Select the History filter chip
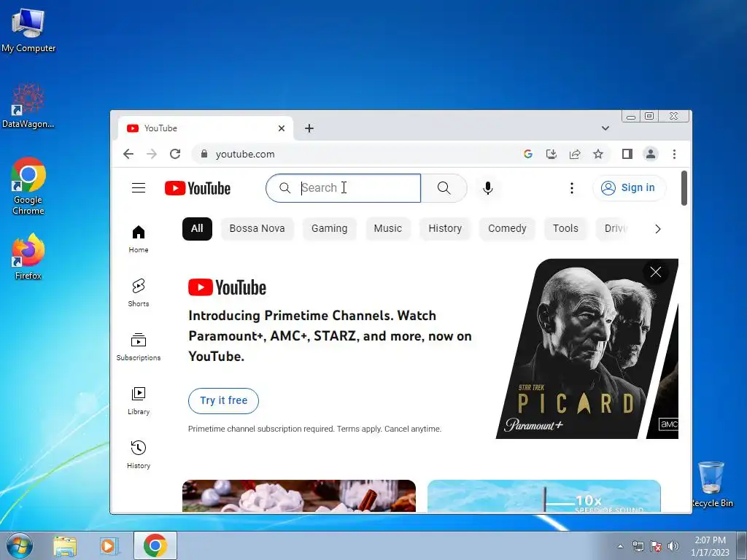 pyautogui.click(x=445, y=228)
